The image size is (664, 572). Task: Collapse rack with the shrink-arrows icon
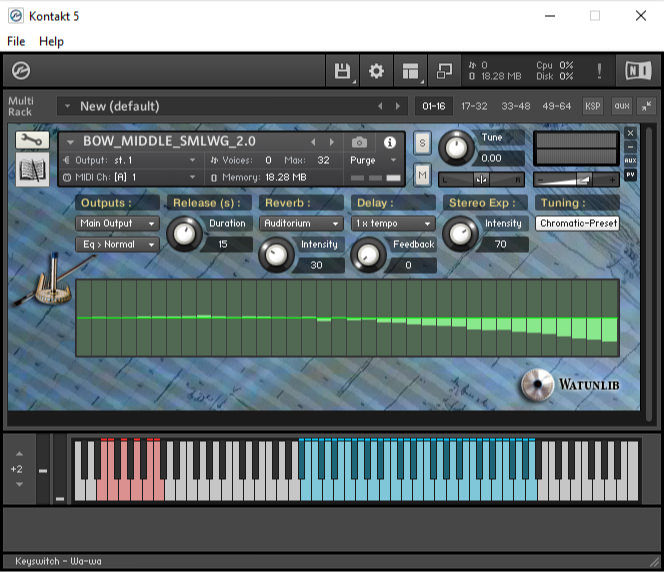pyautogui.click(x=646, y=106)
